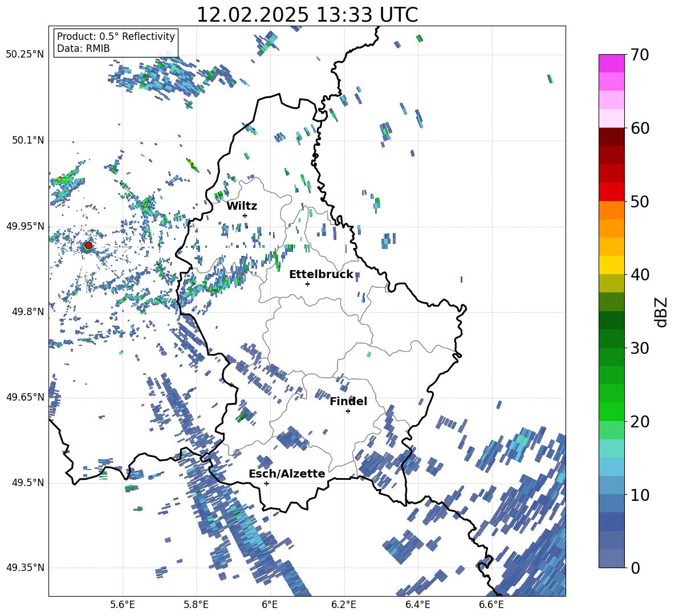Click the yellow colorbar segment just above 40
Screen dimensions: 675x616
click(611, 265)
